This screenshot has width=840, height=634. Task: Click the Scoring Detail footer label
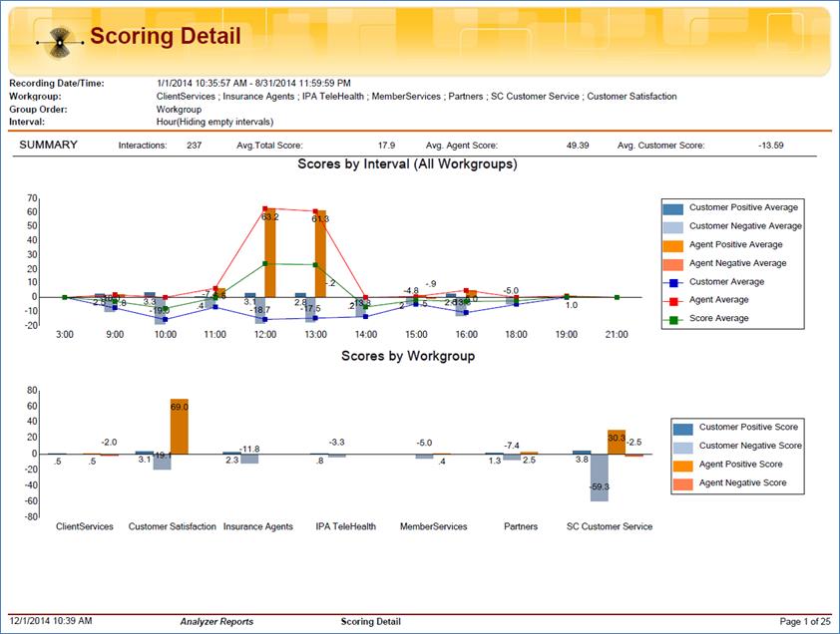tap(371, 622)
